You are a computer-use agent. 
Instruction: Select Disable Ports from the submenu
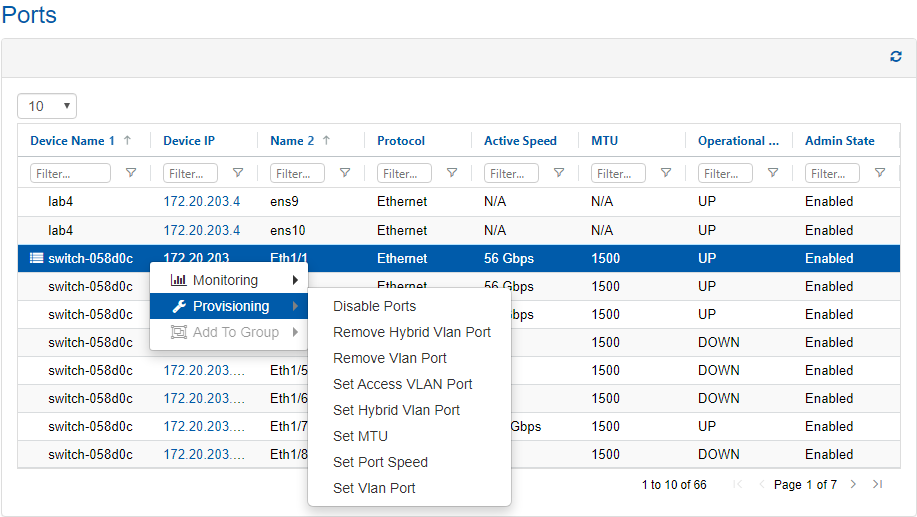(374, 306)
